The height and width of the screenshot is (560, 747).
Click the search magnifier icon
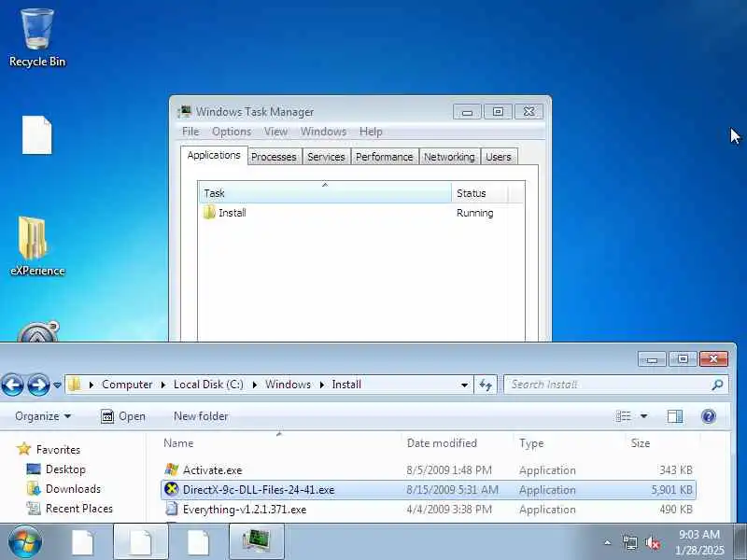(717, 385)
